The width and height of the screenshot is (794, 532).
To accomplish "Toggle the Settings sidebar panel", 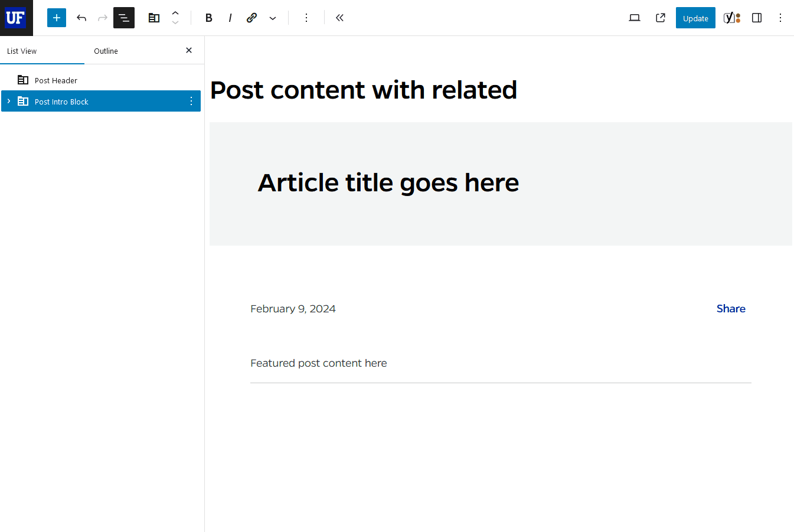I will (x=757, y=18).
